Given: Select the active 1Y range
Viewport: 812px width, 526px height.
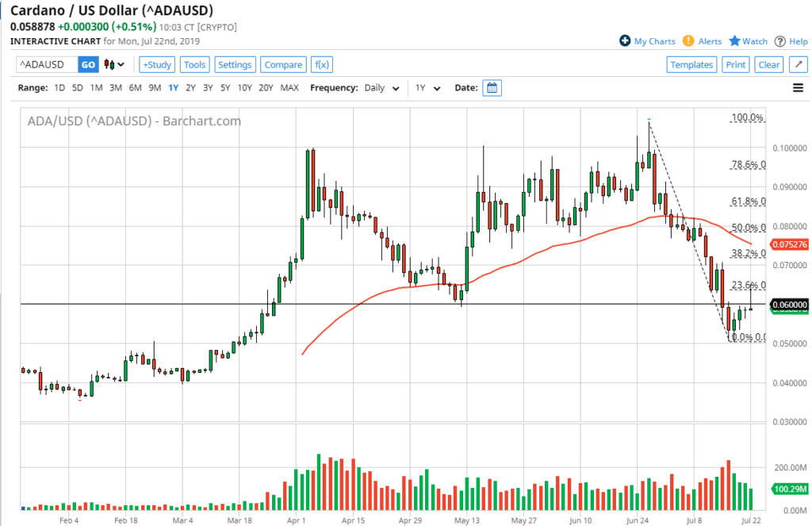Looking at the screenshot, I should 173,88.
